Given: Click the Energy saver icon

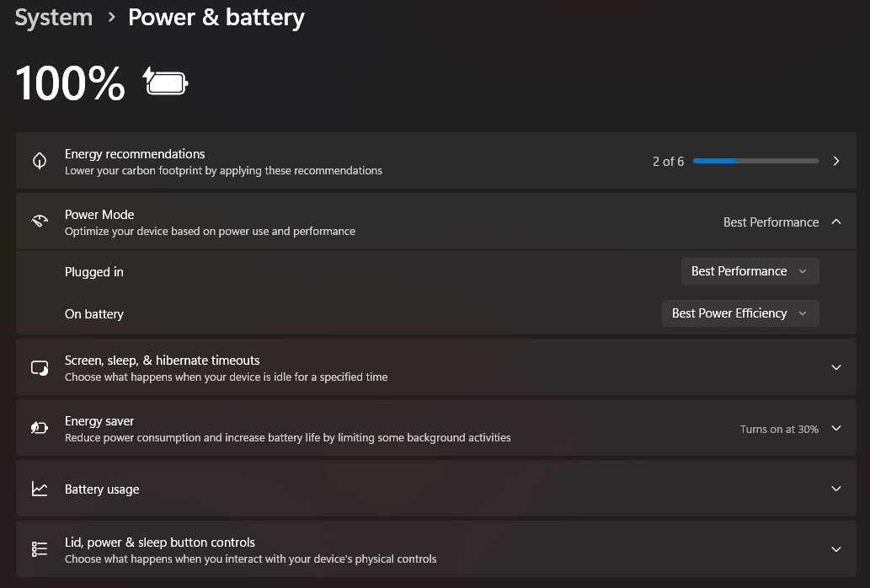Looking at the screenshot, I should click(40, 427).
